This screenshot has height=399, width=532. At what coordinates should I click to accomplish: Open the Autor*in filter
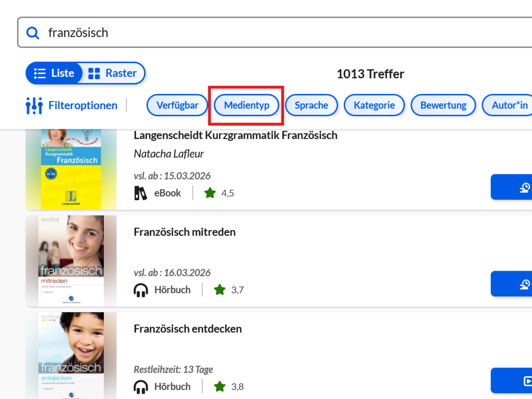[509, 105]
